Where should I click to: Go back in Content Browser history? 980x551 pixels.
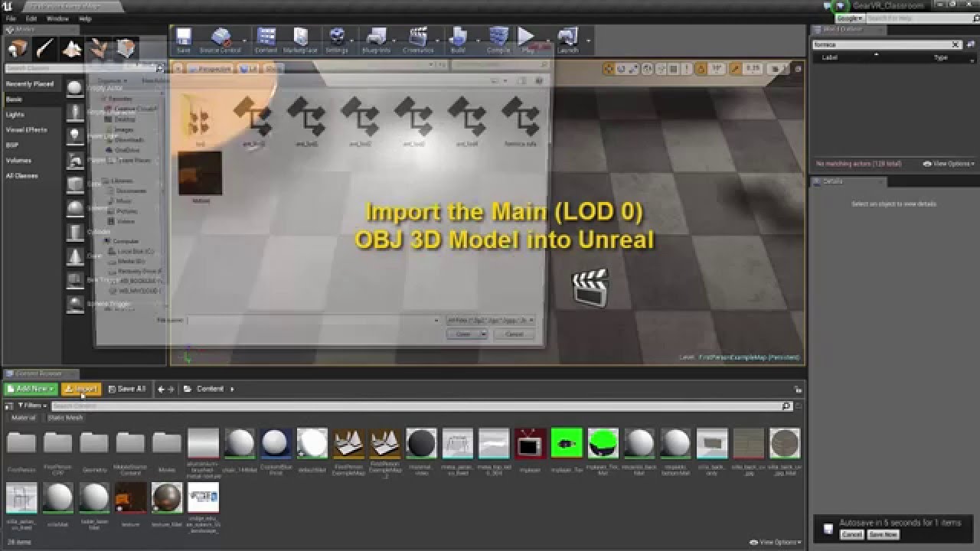tap(161, 389)
